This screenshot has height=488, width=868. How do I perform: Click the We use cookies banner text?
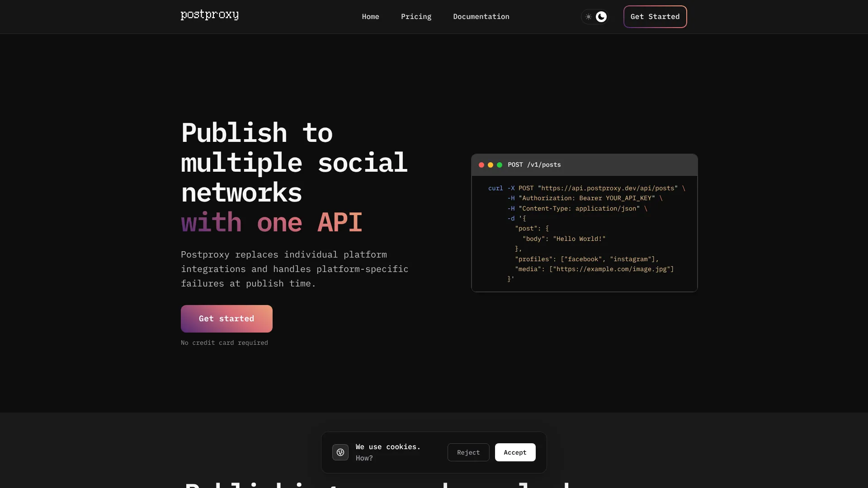click(387, 446)
